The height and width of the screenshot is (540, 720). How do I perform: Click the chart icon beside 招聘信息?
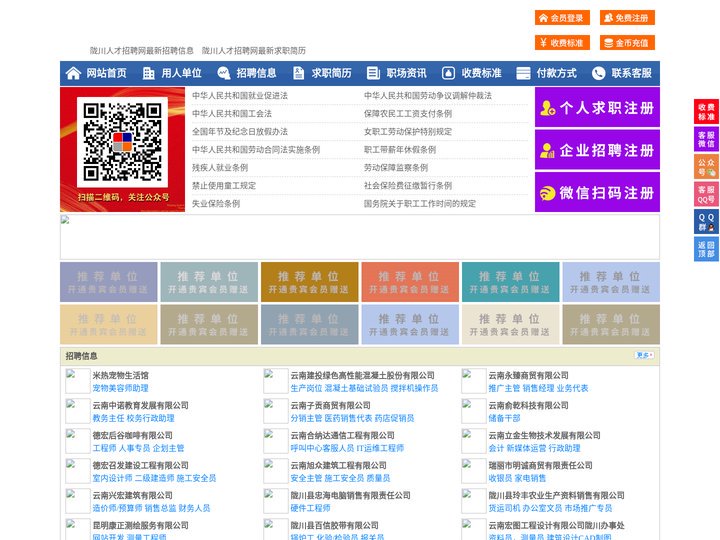click(224, 73)
